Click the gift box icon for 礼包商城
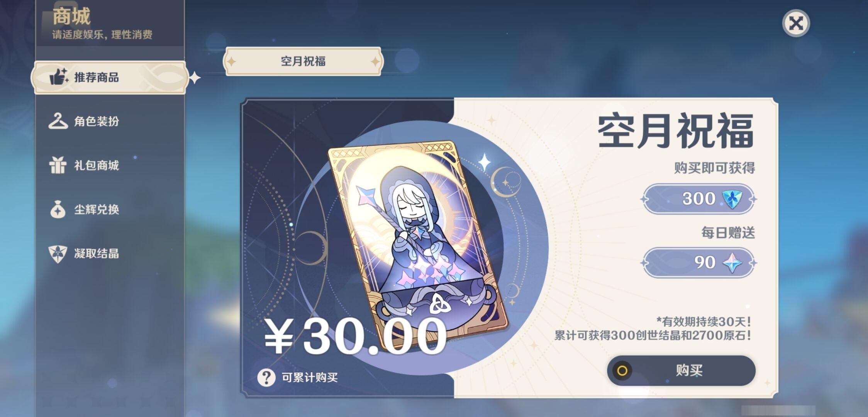 (58, 165)
